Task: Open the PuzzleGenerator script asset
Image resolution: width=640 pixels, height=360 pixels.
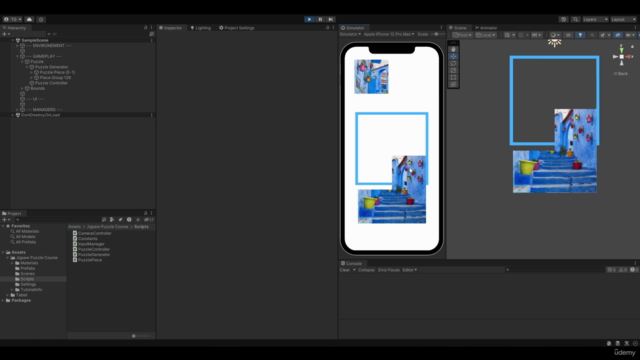Action: tap(91, 255)
